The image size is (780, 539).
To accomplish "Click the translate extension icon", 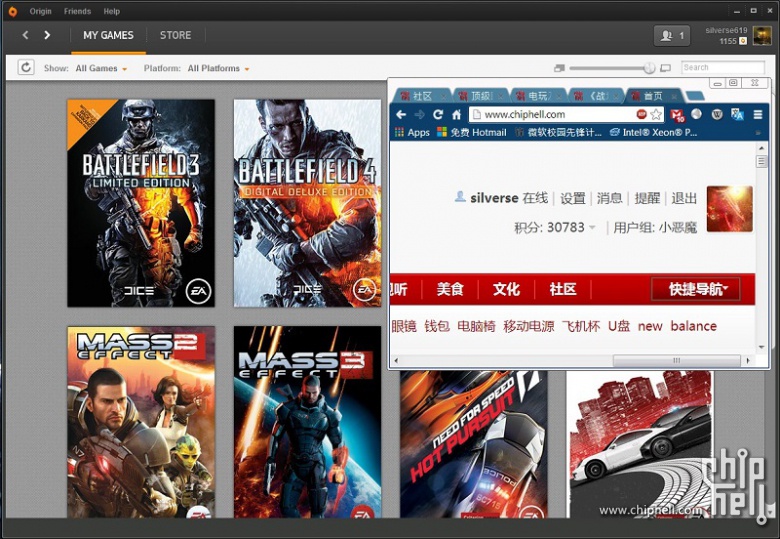I will (x=737, y=114).
